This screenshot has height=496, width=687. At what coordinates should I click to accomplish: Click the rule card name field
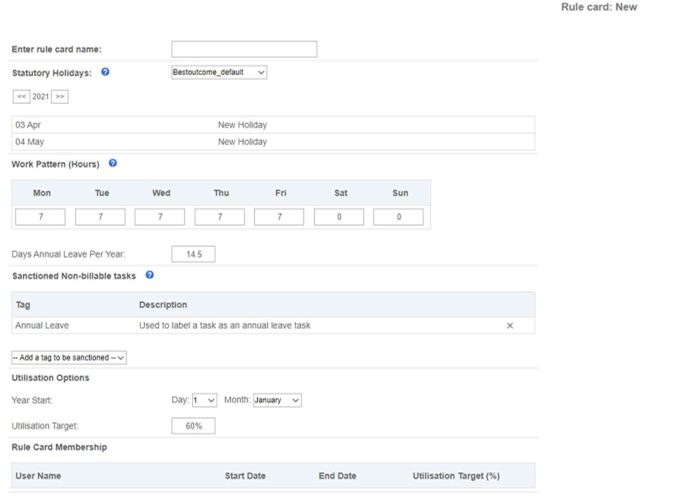244,49
